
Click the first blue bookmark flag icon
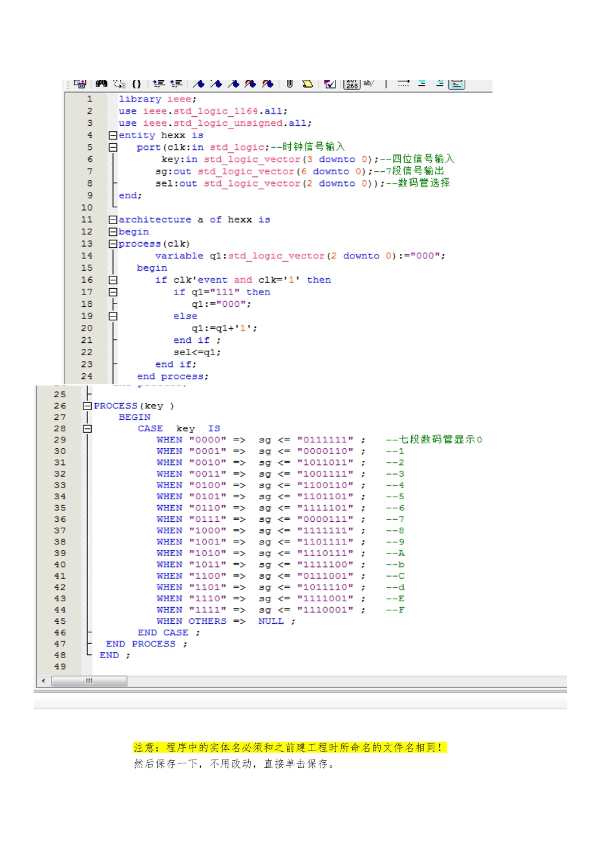click(199, 84)
